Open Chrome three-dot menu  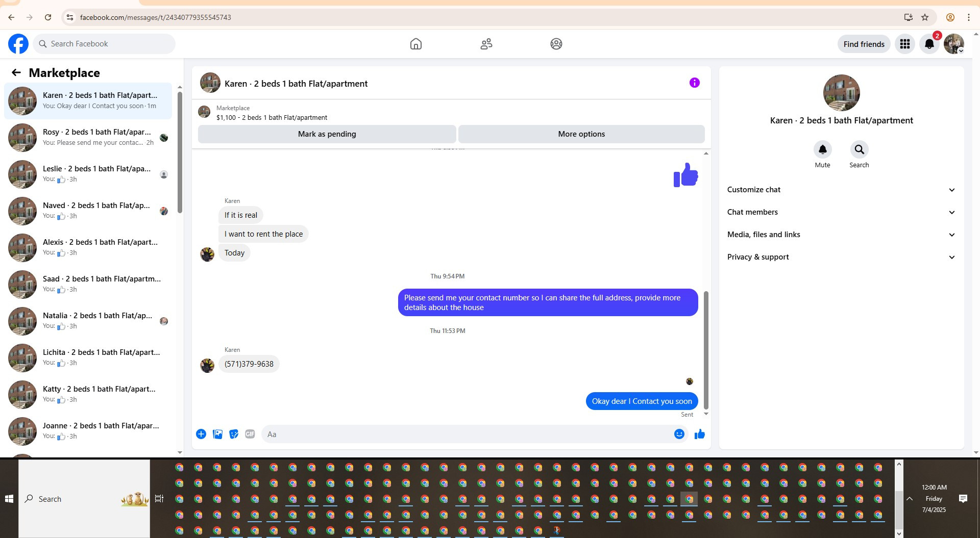[968, 17]
